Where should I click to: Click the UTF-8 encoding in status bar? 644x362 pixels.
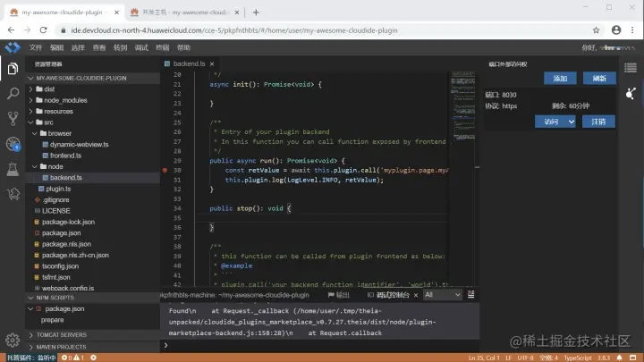pos(525,358)
